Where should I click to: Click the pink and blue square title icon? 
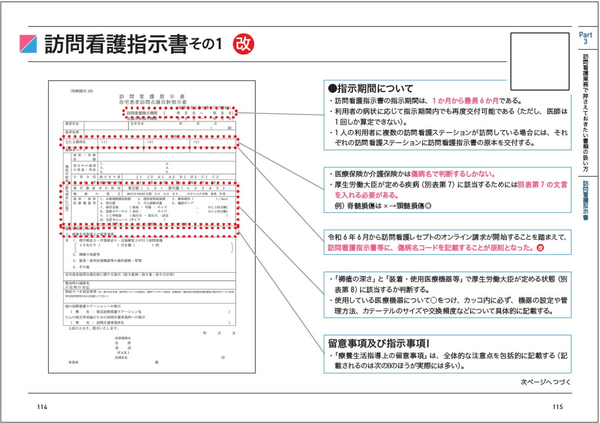point(28,44)
